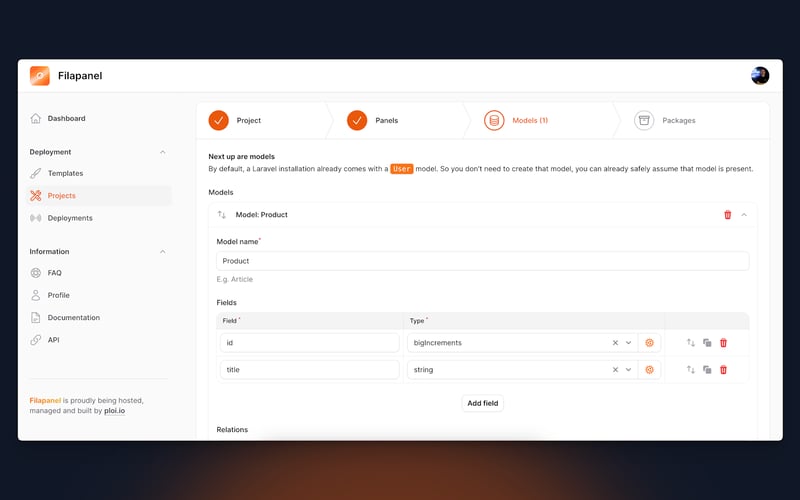Delete the title field row
This screenshot has height=500, width=800.
tap(723, 370)
